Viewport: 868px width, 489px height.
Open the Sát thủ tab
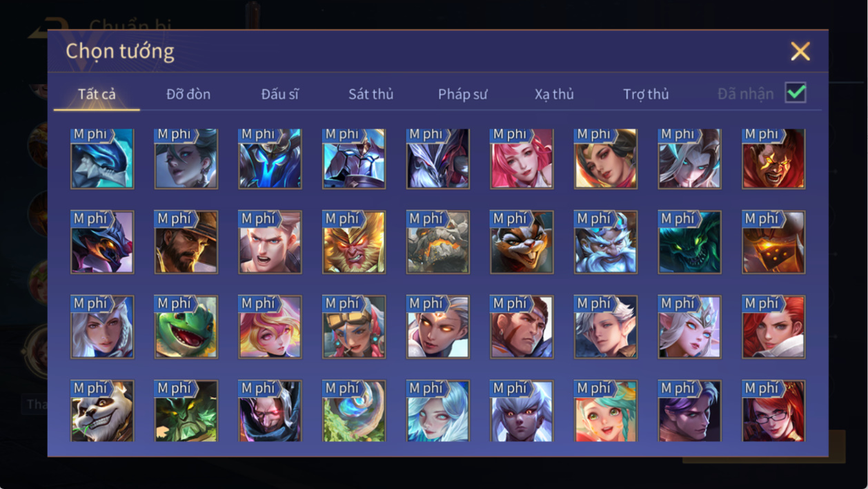[x=371, y=94]
